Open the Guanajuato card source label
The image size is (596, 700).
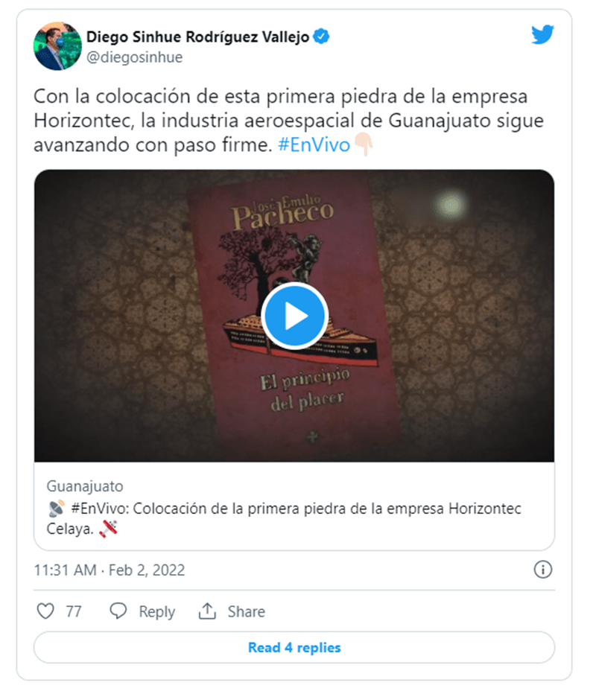(x=85, y=486)
